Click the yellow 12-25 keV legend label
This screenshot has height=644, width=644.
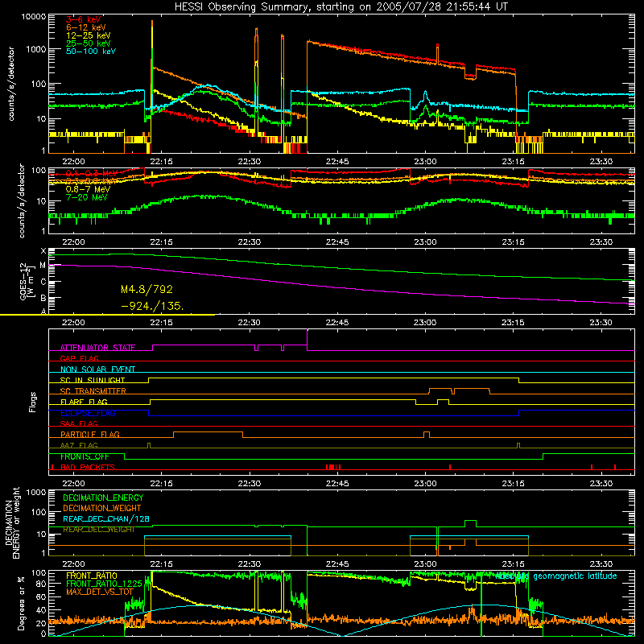(89, 35)
